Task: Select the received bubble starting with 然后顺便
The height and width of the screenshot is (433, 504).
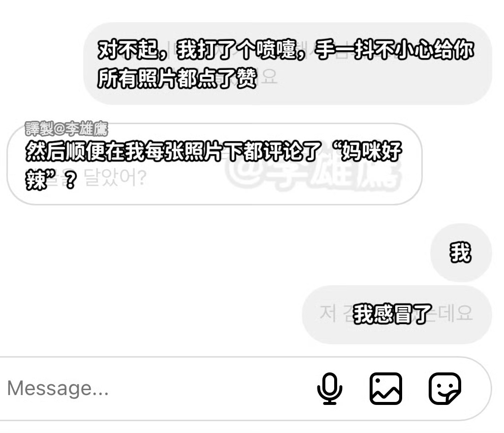Action: pyautogui.click(x=215, y=164)
